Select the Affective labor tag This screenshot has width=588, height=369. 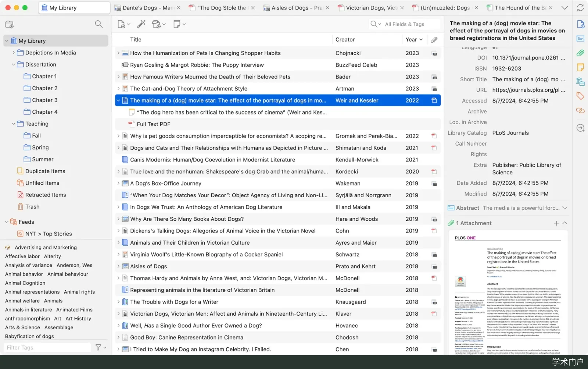coord(22,256)
